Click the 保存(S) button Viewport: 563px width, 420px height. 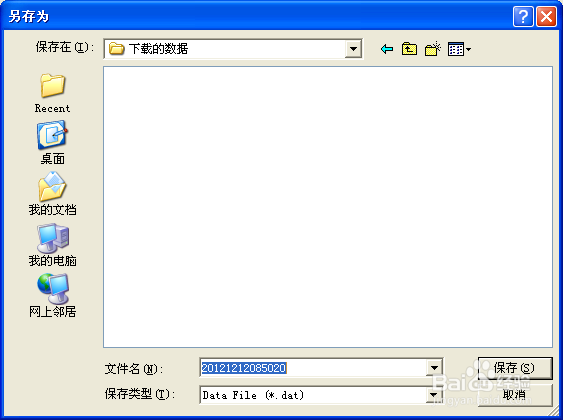515,368
